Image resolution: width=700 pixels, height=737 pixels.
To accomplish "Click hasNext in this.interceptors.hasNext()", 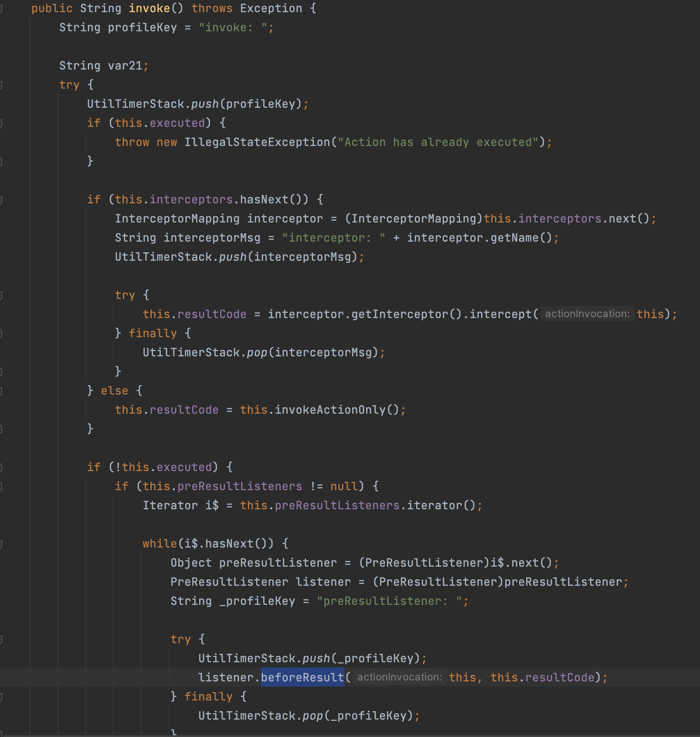I will pos(264,199).
